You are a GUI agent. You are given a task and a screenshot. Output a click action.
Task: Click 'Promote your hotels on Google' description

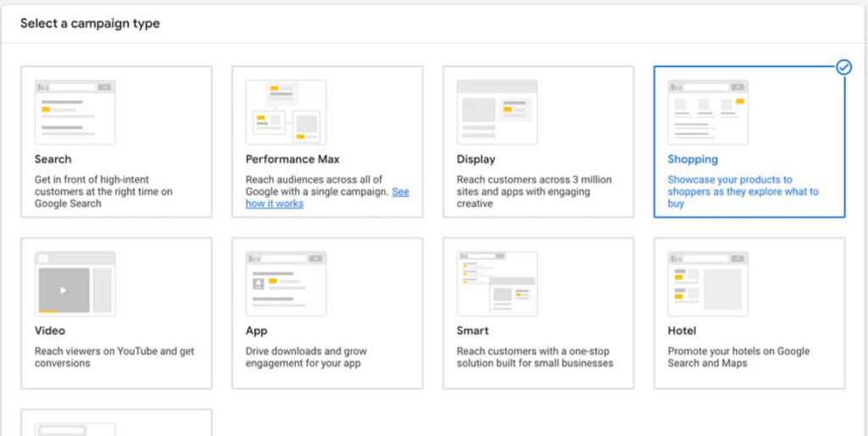click(x=738, y=357)
